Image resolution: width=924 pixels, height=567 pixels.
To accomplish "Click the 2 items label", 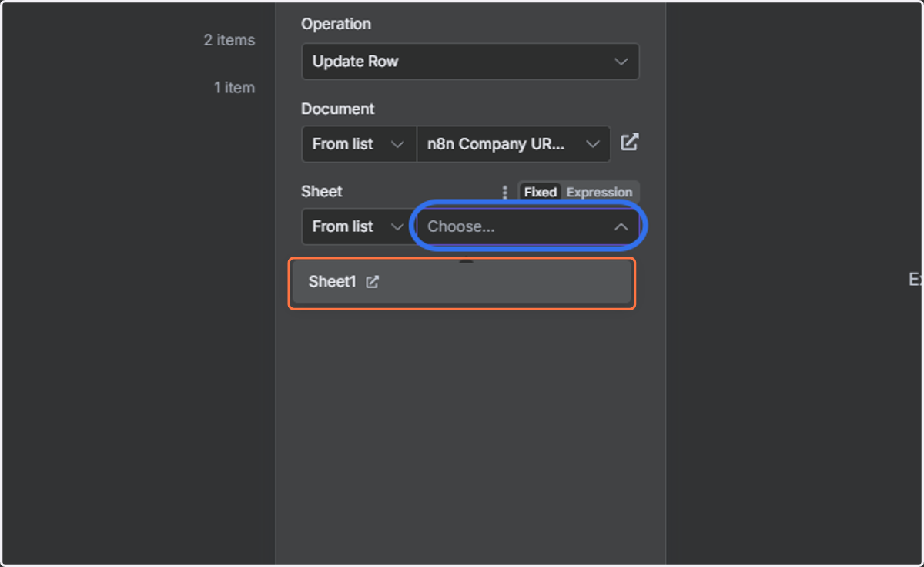I will point(229,40).
